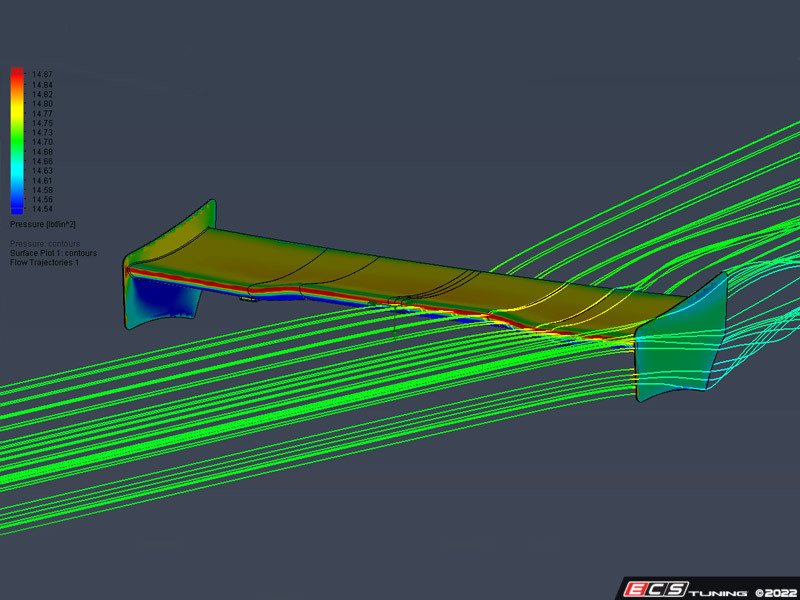Click the blue low-pressure area under left wing

160,300
